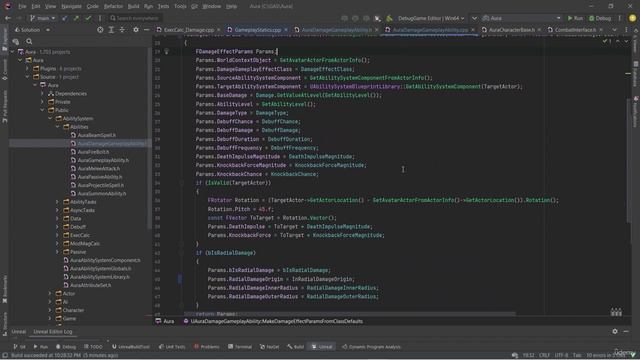Expand the Dependencies node
The image size is (640, 360).
tap(42, 93)
